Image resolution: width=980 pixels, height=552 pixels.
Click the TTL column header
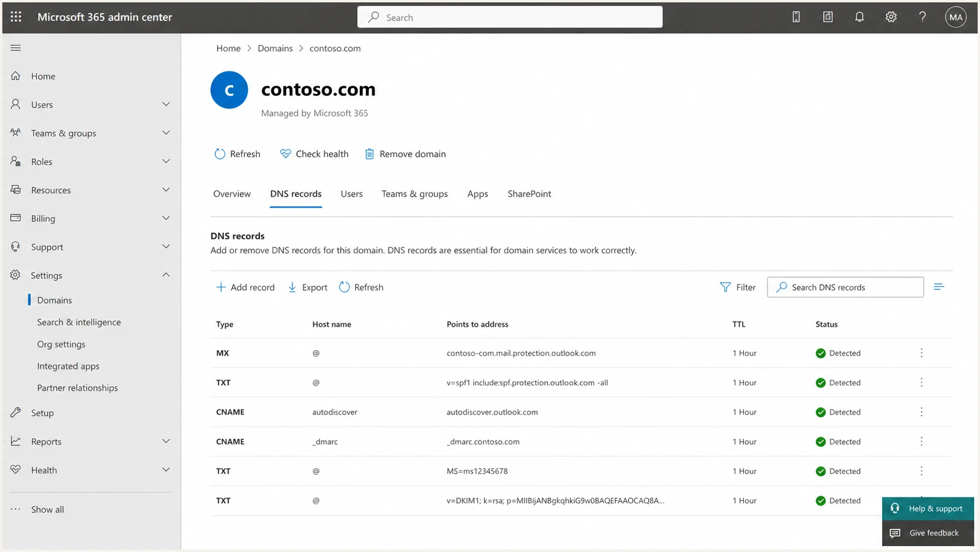click(x=739, y=324)
